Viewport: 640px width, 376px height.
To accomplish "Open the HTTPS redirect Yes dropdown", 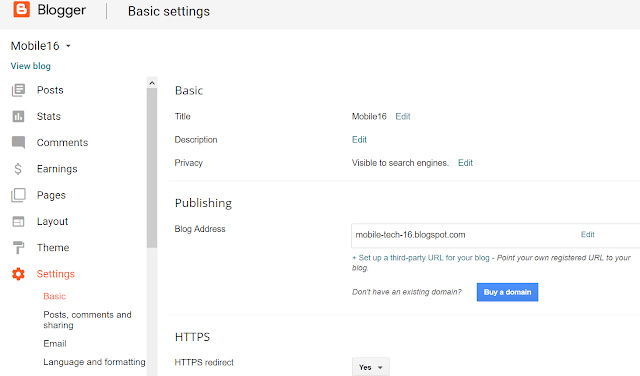I will point(371,367).
